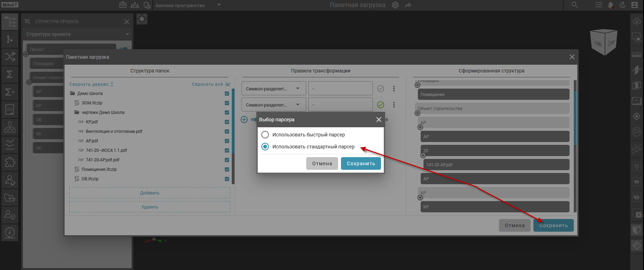This screenshot has height=270, width=644.
Task: Open settings gear next to Пакетная загрузка
Action: (x=395, y=5)
